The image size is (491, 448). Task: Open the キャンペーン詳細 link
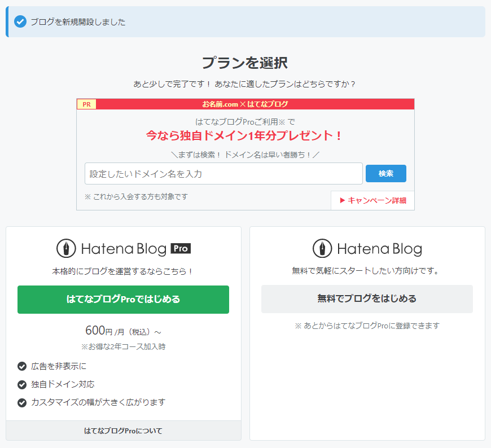click(x=373, y=200)
